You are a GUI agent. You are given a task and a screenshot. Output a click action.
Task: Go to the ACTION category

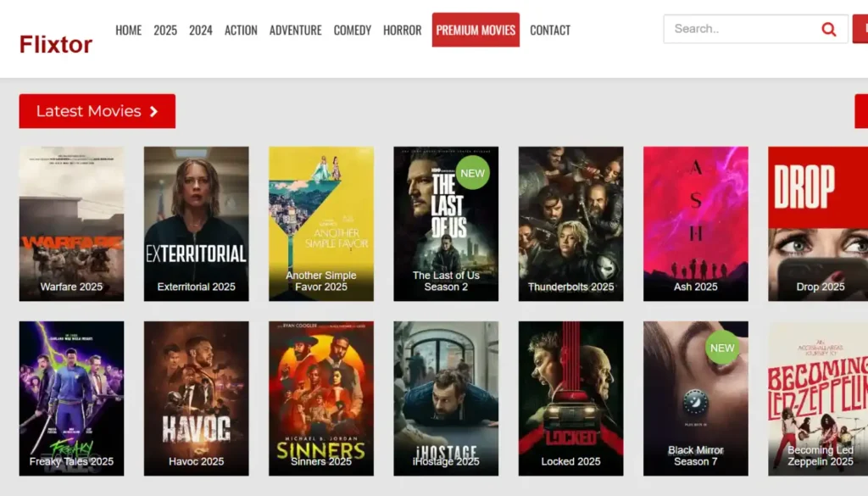click(241, 30)
